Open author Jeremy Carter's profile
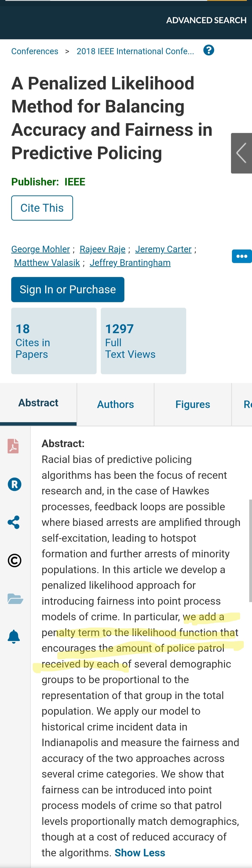This screenshot has height=868, width=252. coord(163,249)
